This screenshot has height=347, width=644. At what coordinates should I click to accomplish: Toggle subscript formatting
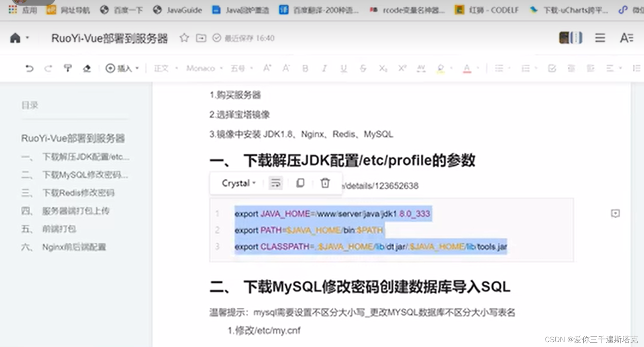pos(383,68)
